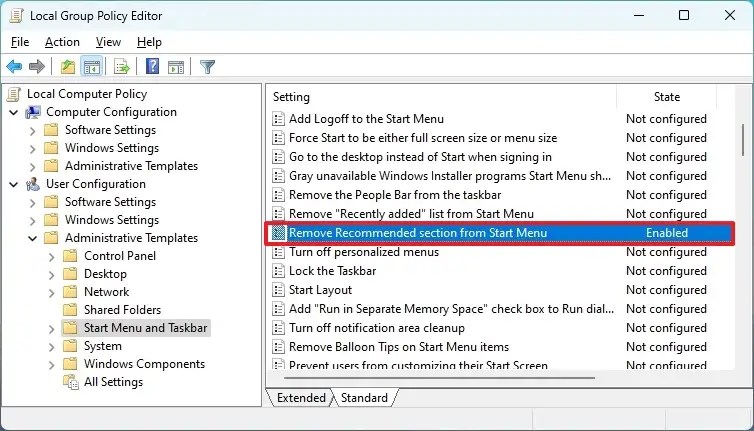Select Add "Run in Separate Memory Space" setting
Viewport: 754px width, 431px height.
click(452, 309)
